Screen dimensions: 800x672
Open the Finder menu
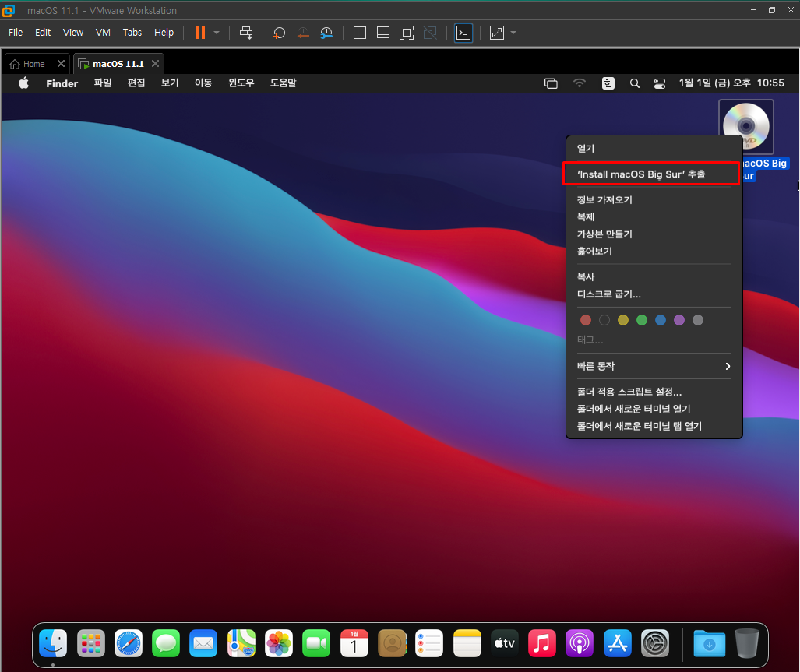62,83
